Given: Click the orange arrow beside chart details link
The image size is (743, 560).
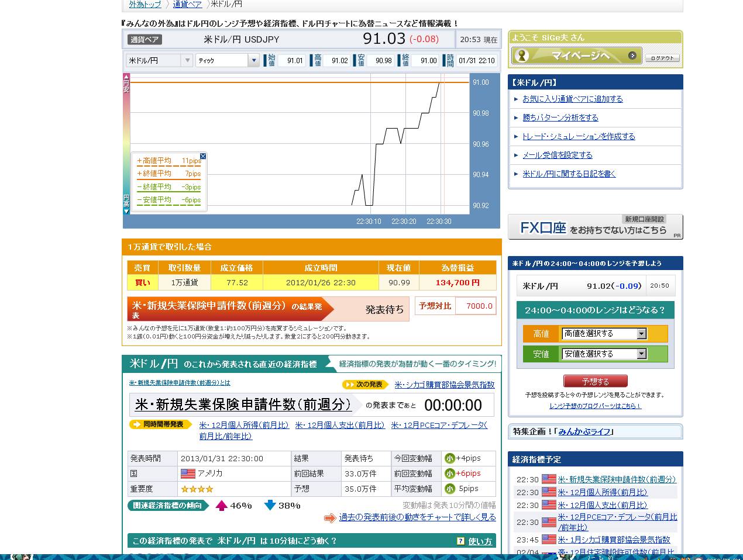Looking at the screenshot, I should (330, 518).
